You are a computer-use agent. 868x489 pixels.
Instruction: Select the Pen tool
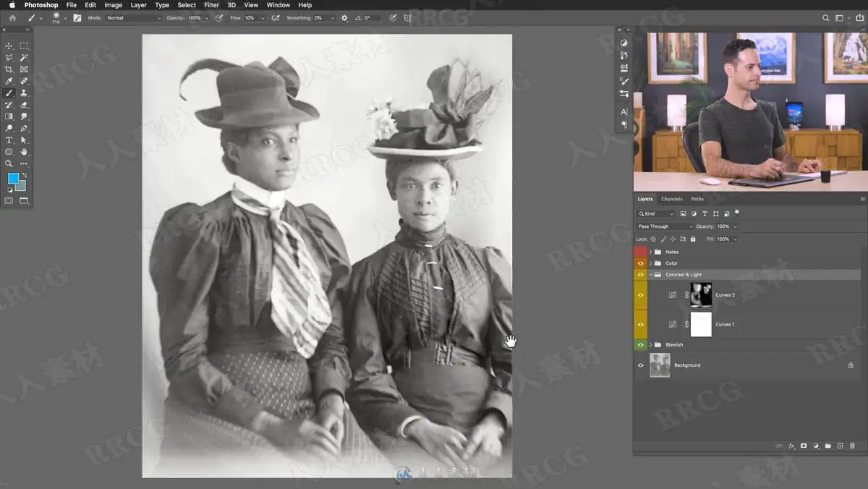click(x=24, y=128)
